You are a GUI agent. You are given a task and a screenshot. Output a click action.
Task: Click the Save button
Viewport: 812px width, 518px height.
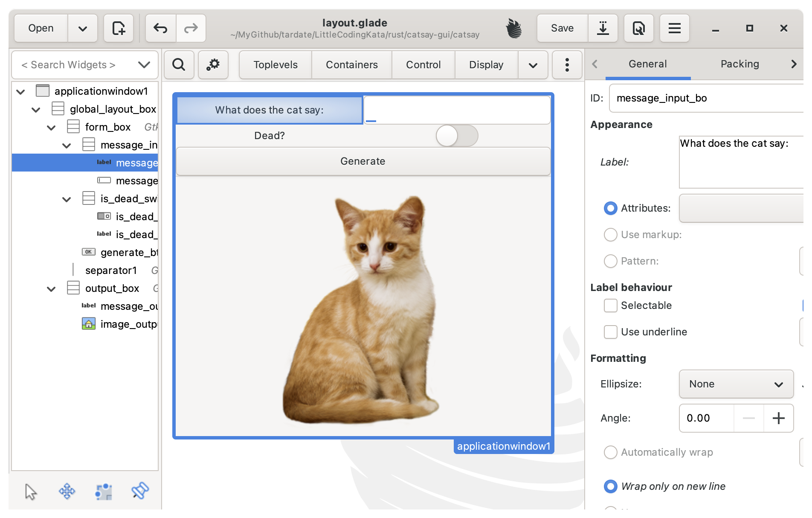point(562,28)
